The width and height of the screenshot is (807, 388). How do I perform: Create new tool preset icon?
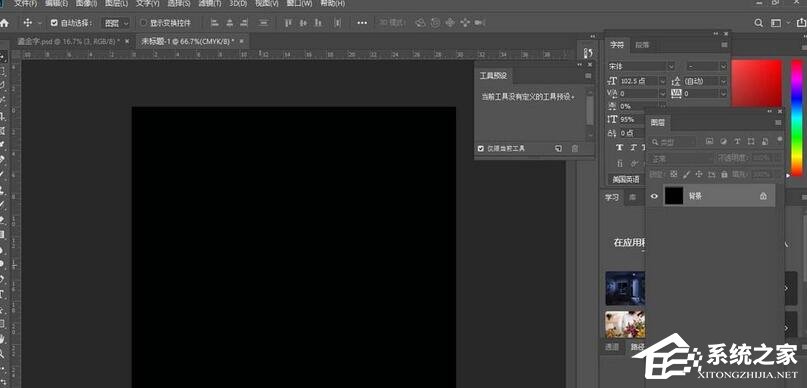click(558, 149)
